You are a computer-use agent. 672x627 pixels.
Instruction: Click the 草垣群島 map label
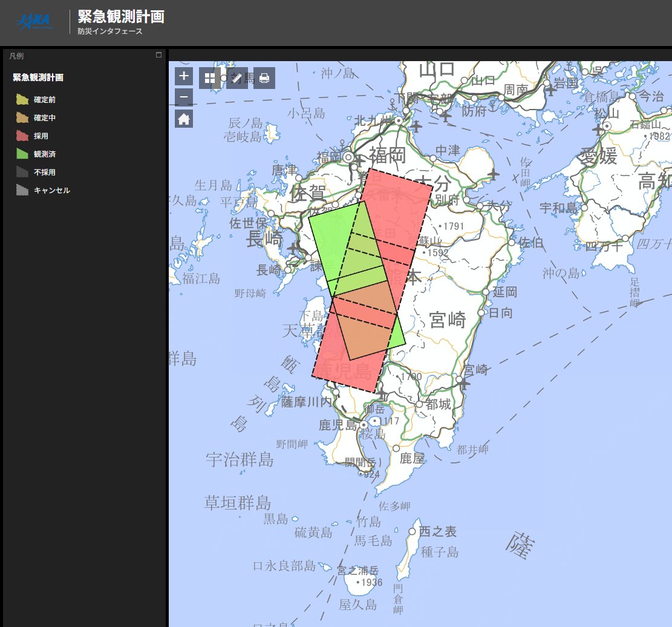[x=238, y=502]
